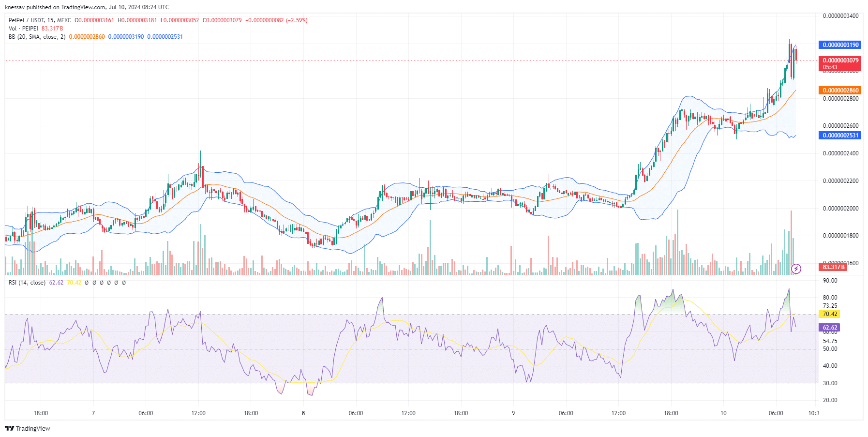Click the 0.0000002000 price axis label
868x437 pixels.
click(841, 209)
